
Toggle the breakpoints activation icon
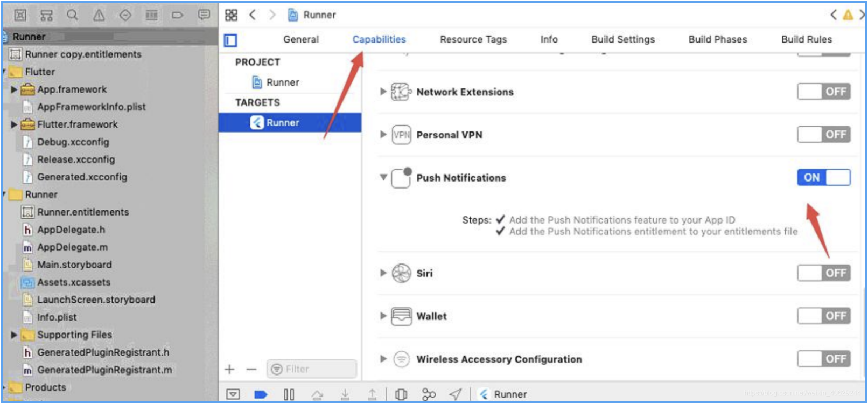pos(261,394)
